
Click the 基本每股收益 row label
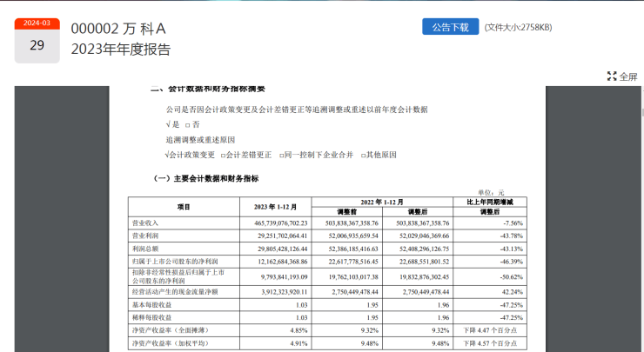pyautogui.click(x=151, y=306)
